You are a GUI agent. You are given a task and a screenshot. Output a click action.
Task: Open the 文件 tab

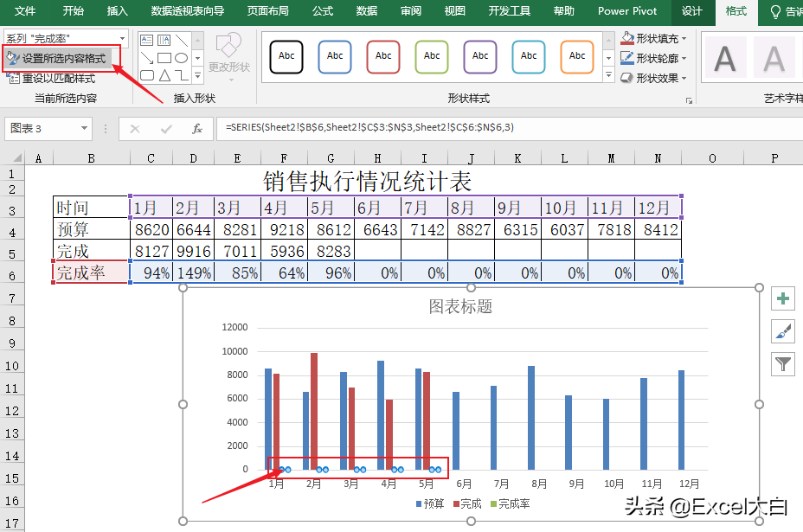click(25, 10)
